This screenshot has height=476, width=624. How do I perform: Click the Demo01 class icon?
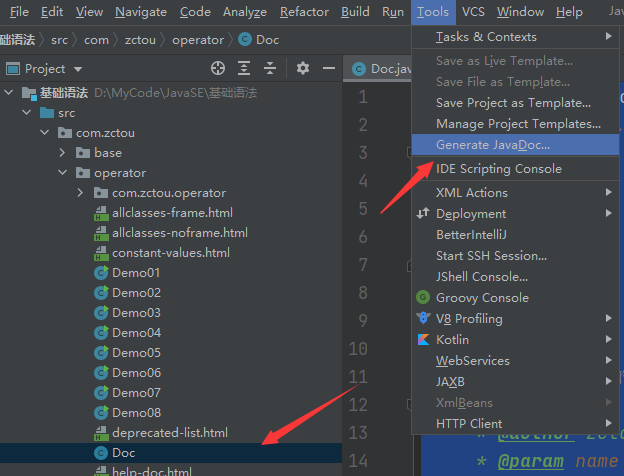point(100,273)
